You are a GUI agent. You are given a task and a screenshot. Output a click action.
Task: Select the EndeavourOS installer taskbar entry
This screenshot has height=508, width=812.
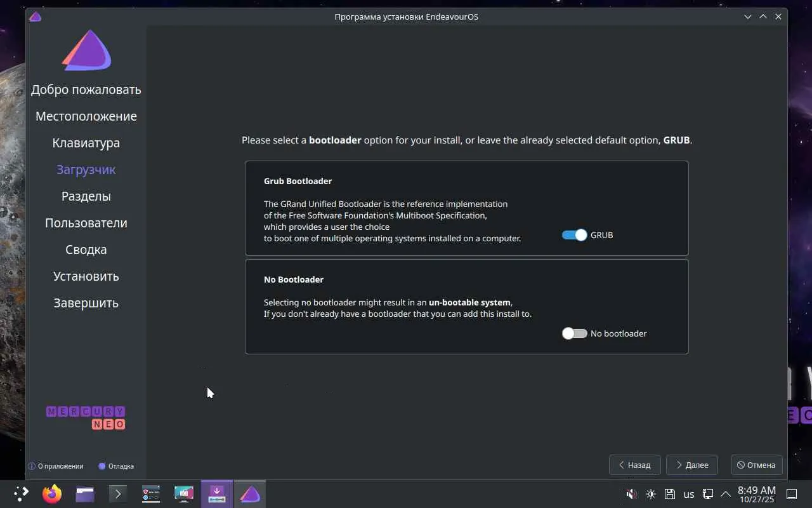[250, 493]
